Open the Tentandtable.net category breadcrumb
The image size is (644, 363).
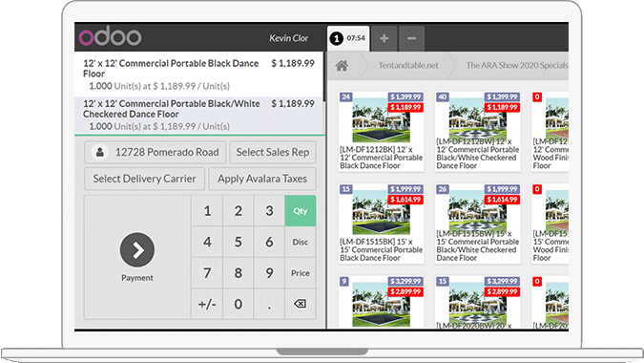(x=408, y=65)
